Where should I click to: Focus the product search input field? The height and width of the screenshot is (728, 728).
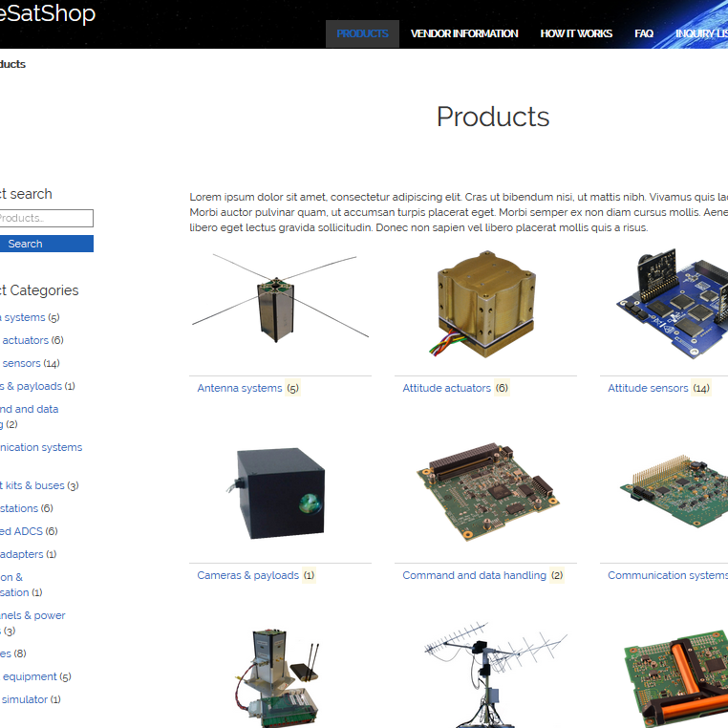click(46, 218)
